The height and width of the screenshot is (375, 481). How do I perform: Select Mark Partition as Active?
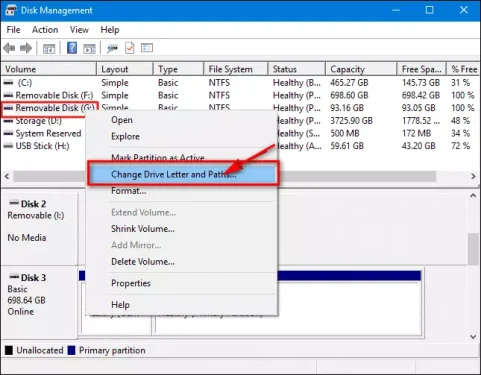(x=158, y=158)
